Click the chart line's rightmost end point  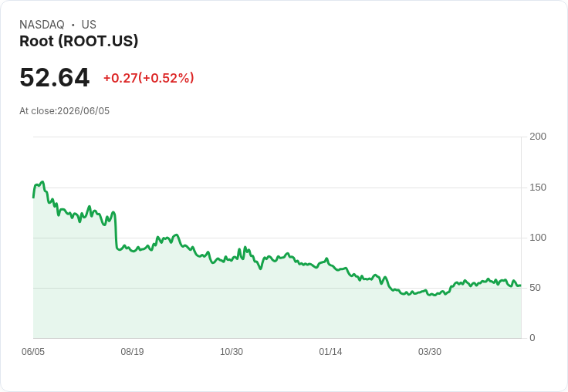point(521,286)
